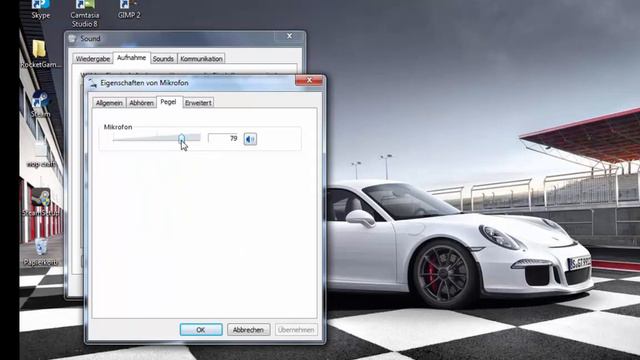Click the Übernehmen button
This screenshot has width=640, height=360.
(296, 329)
